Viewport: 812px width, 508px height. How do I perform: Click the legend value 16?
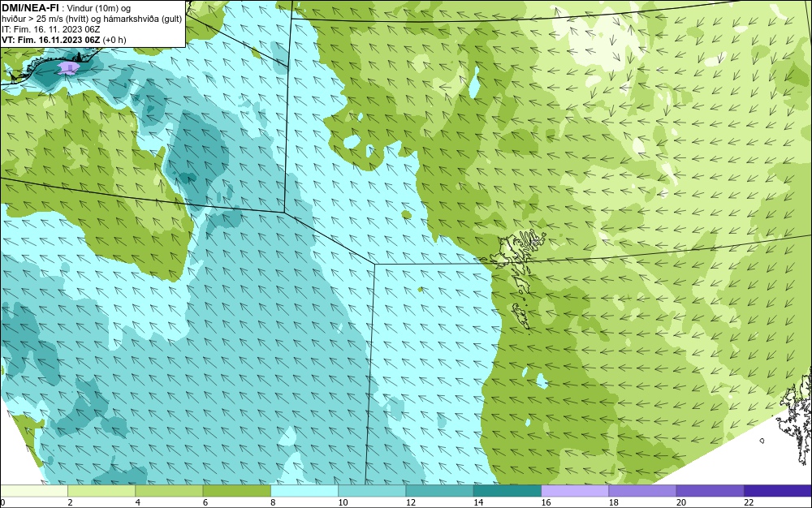click(546, 502)
